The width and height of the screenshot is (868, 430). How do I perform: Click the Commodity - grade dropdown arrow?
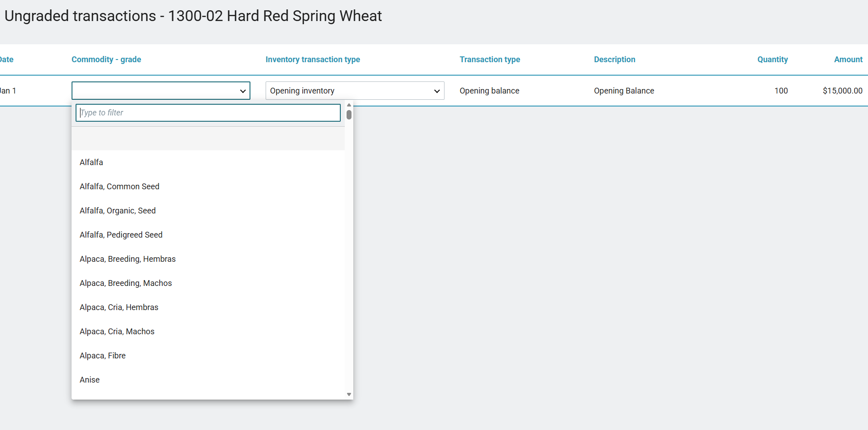coord(243,91)
